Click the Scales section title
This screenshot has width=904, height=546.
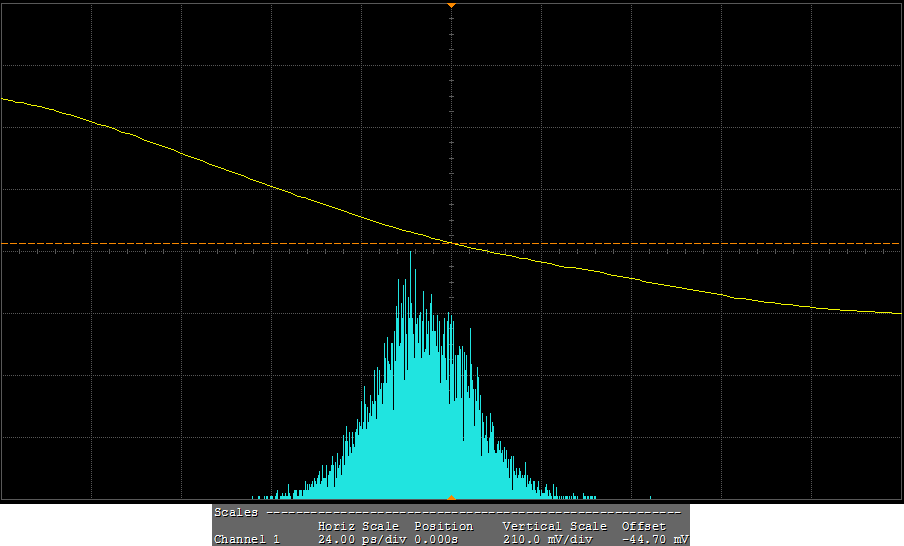(236, 512)
